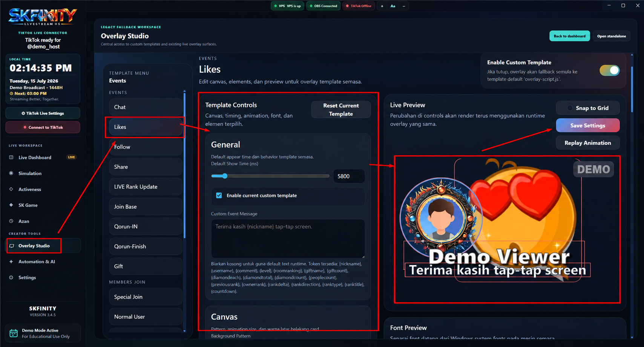
Task: Click the VPS is up status indicator
Action: 287,6
